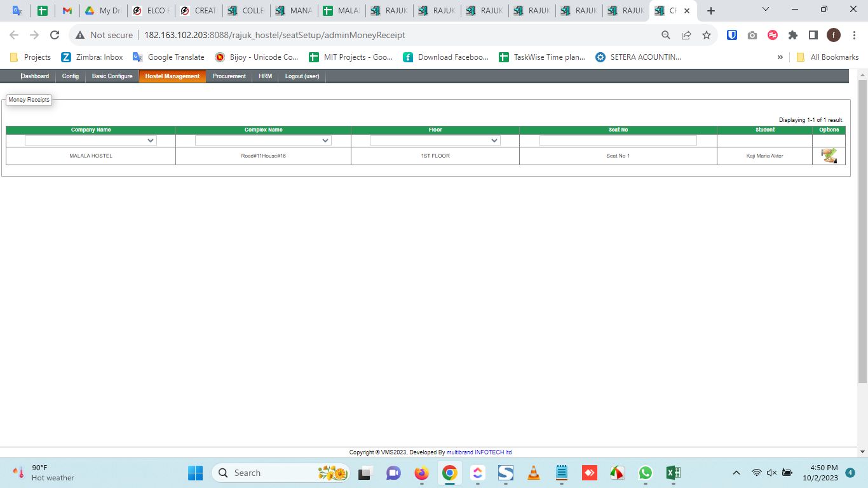Click the camera screenshot extension icon
The image size is (868, 488).
(x=752, y=35)
